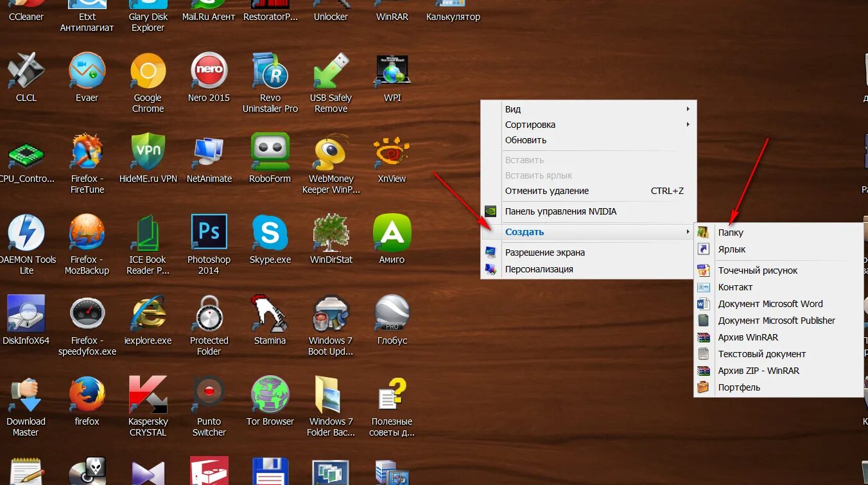The image size is (868, 485).
Task: Click the Etxt Антиплагиат label
Action: click(87, 22)
